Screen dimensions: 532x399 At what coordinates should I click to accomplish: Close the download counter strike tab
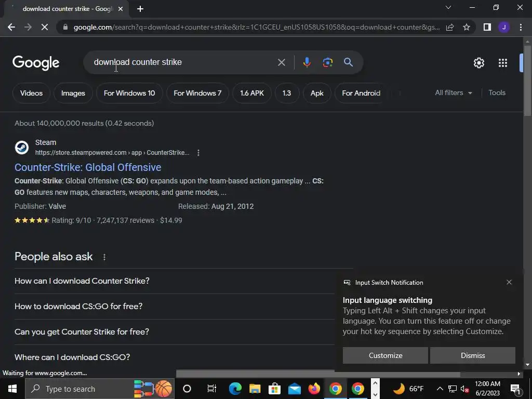click(121, 9)
